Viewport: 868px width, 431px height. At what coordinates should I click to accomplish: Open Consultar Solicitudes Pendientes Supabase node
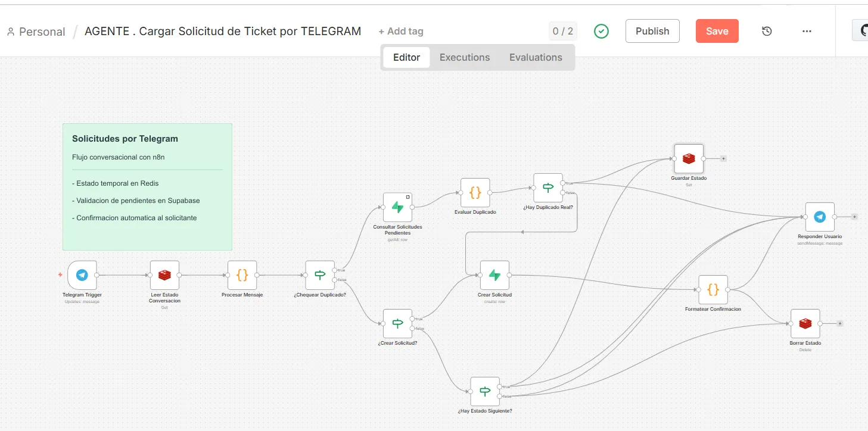pyautogui.click(x=397, y=207)
